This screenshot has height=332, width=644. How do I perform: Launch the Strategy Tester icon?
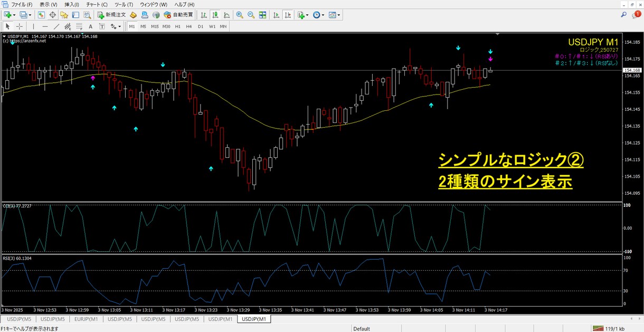tap(86, 15)
